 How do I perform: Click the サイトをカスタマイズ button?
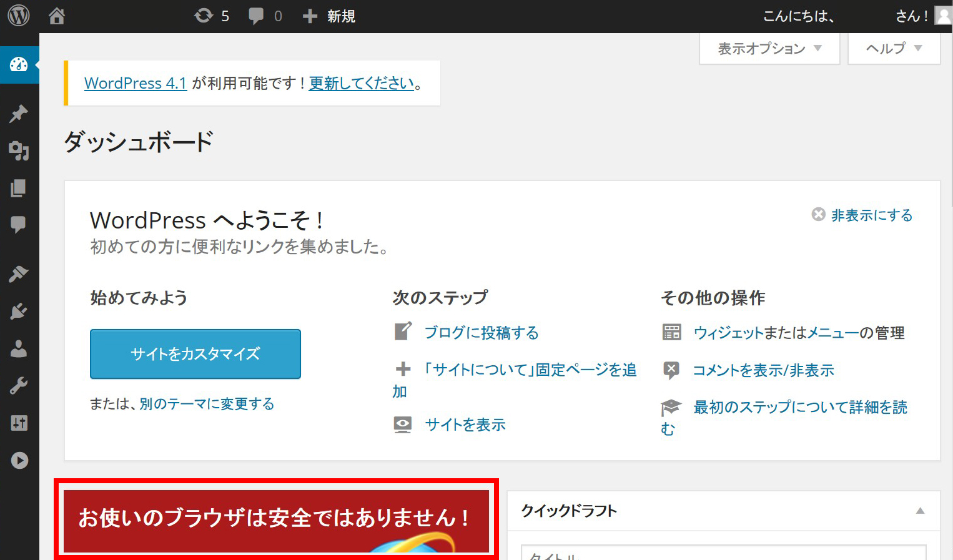[x=195, y=354]
